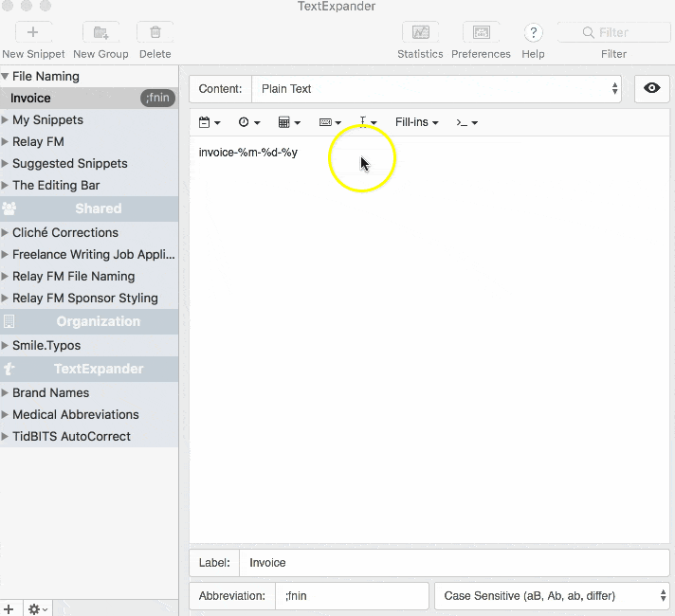The width and height of the screenshot is (675, 616).
Task: Click the Suggested Snippets label
Action: coord(70,164)
